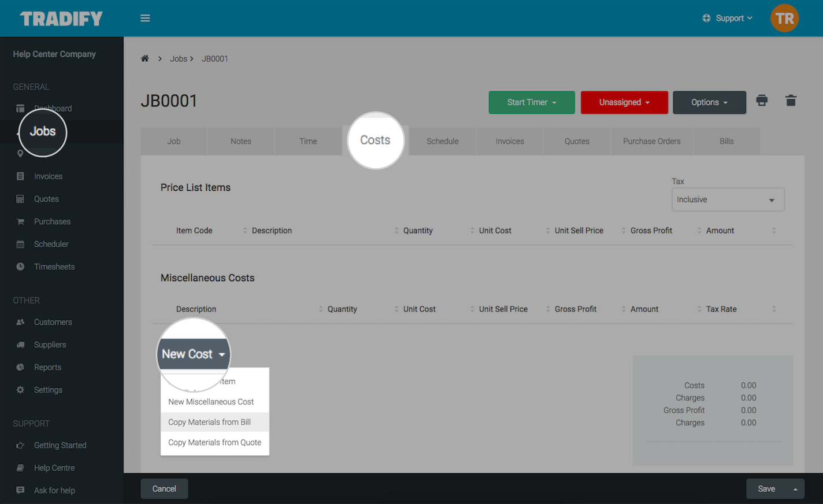Image resolution: width=823 pixels, height=504 pixels.
Task: Open the Options dropdown
Action: (x=709, y=102)
